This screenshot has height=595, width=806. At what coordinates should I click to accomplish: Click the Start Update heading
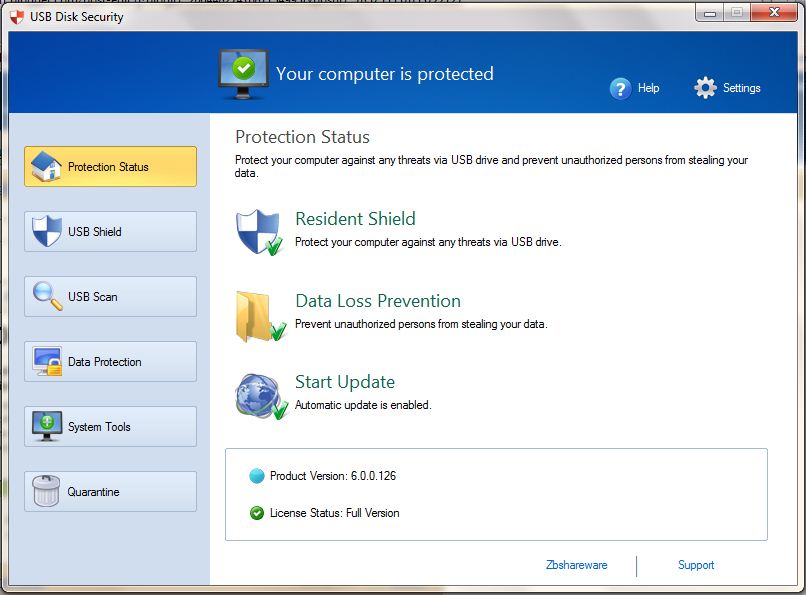point(345,382)
